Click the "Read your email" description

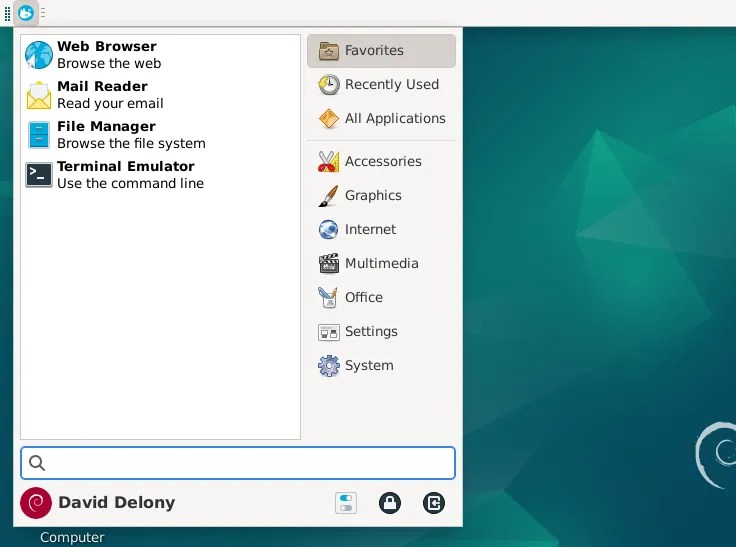click(110, 103)
